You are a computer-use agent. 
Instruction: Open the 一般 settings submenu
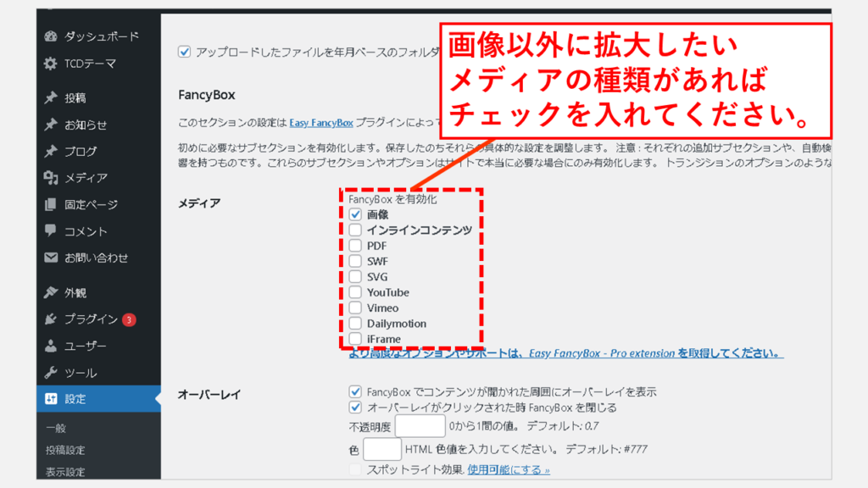click(56, 428)
